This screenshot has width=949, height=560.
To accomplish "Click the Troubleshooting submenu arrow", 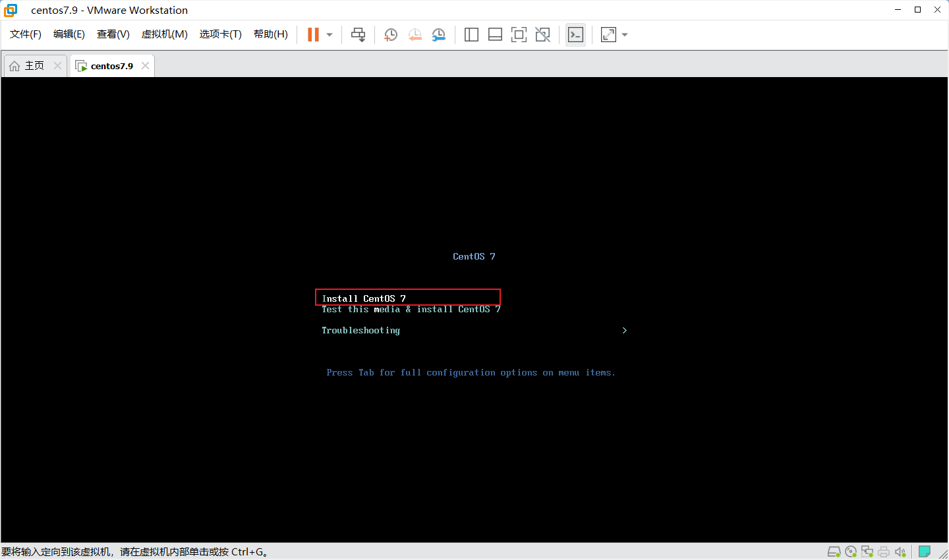I will pos(624,330).
